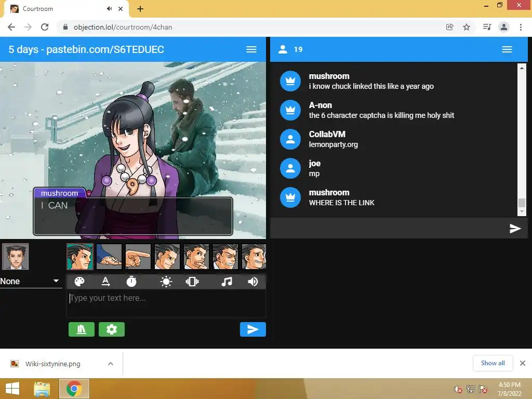
Task: Click the users count icon showing 19
Action: point(283,49)
